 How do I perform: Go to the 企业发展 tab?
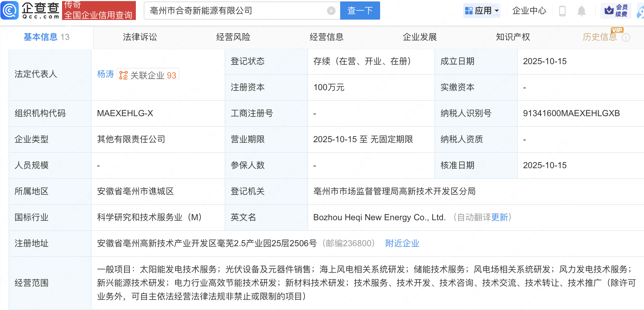tap(420, 37)
